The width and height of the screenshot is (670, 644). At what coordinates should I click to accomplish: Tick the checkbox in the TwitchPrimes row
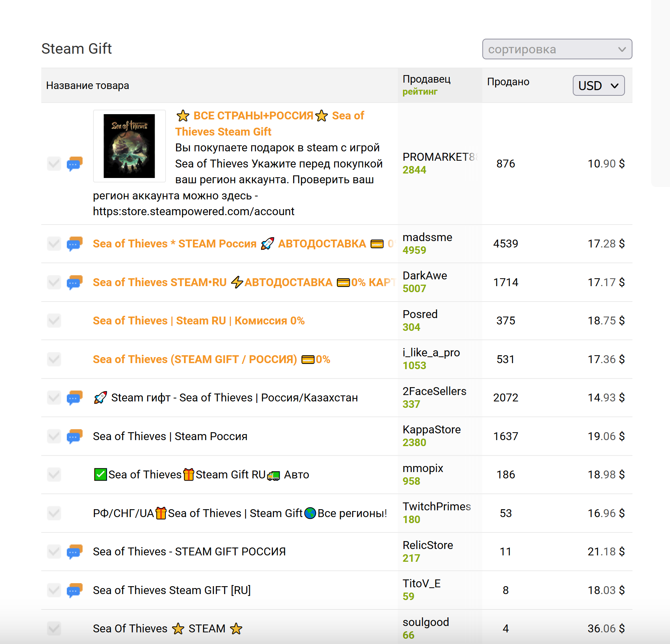tap(54, 513)
